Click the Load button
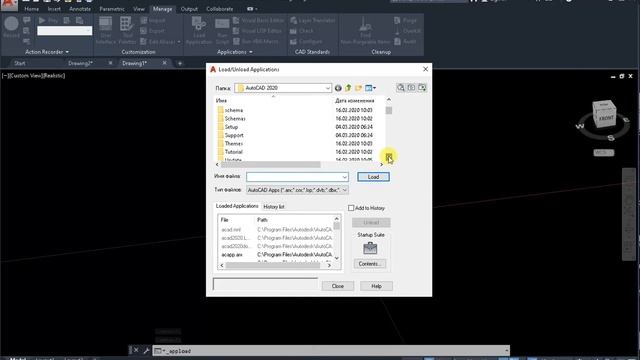 [373, 177]
